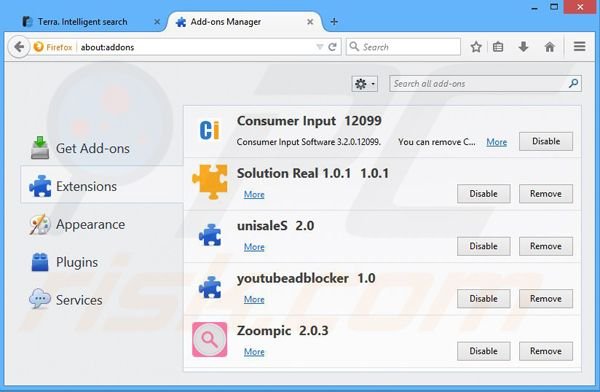Click the Consumer Input Ci icon

[210, 130]
